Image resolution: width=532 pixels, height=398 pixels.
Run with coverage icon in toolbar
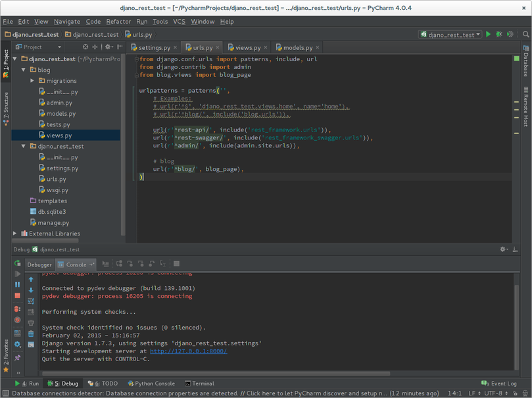(510, 34)
